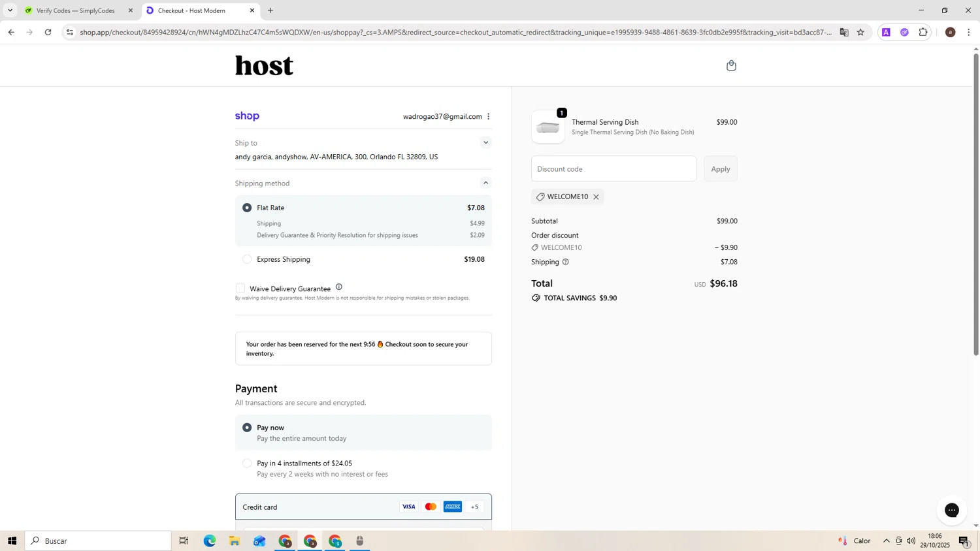Click the email wadrogao37@gmail.com
The image size is (980, 551).
coord(442,116)
